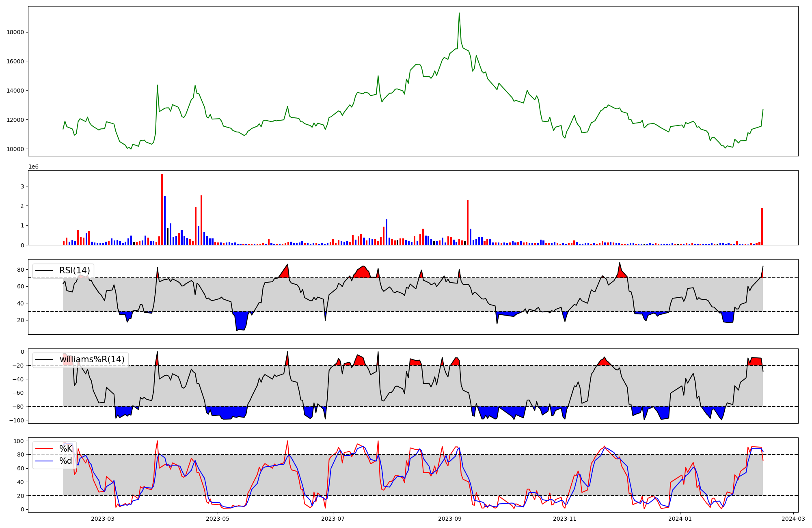The height and width of the screenshot is (528, 812).
Task: Click the williams%R(14) legend label
Action: 92,359
